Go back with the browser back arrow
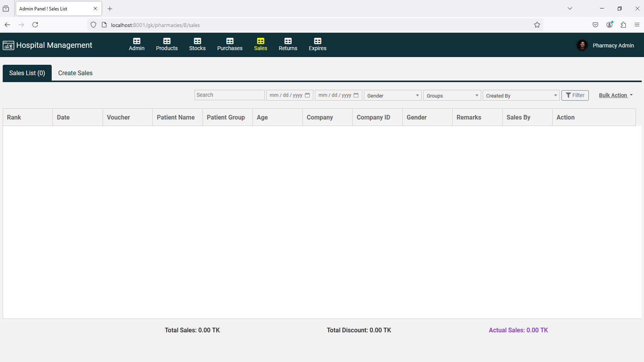The width and height of the screenshot is (644, 362). coord(7,25)
